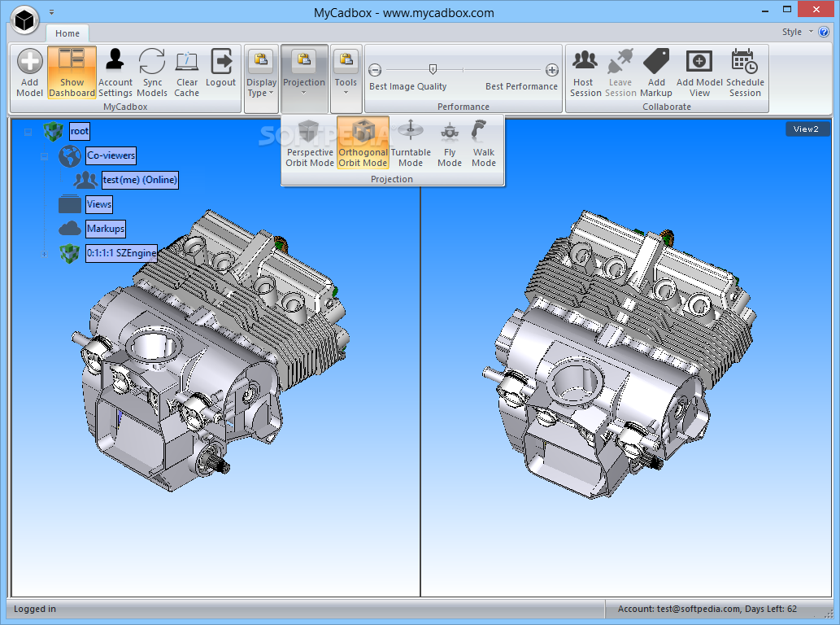Screen dimensions: 840x625
Task: Click the Leave Session icon
Action: click(620, 61)
